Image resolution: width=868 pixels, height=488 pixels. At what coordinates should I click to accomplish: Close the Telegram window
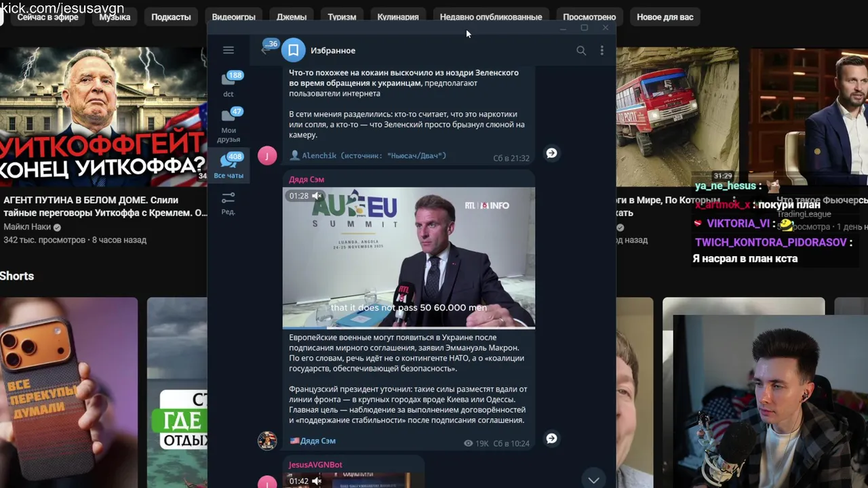point(605,28)
